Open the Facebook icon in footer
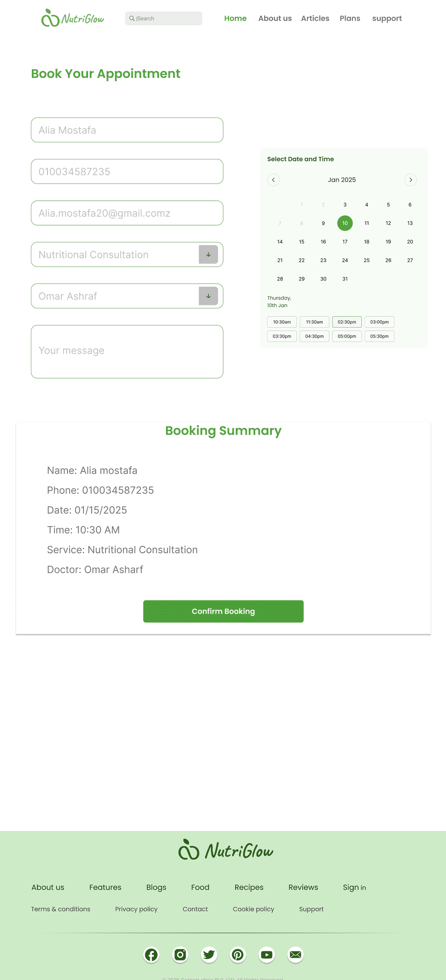The image size is (446, 980). [x=152, y=955]
